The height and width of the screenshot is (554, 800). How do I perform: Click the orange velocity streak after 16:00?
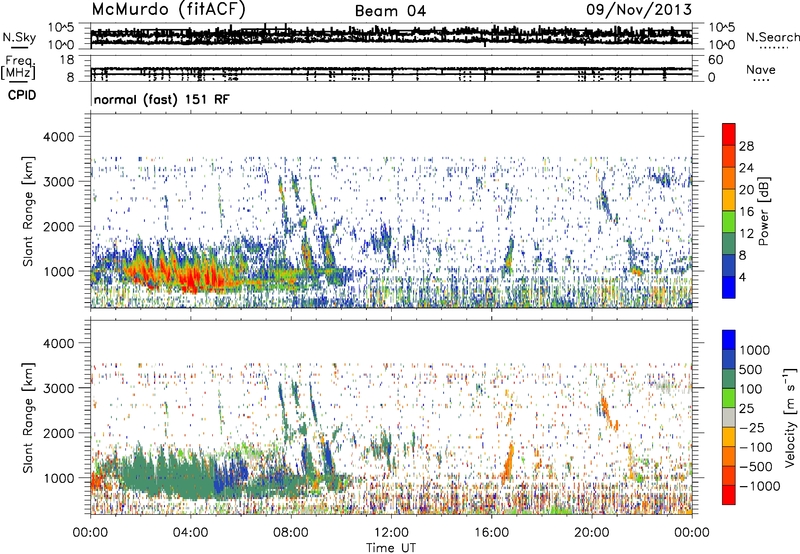click(508, 463)
